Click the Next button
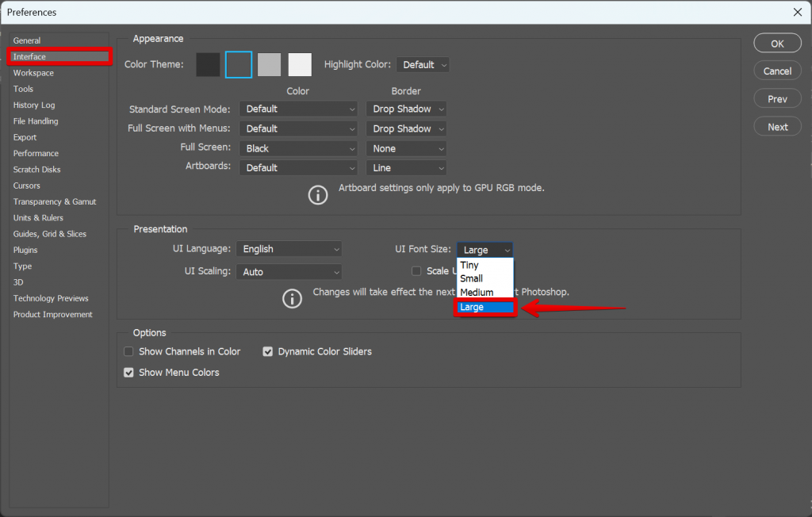The height and width of the screenshot is (517, 812). [777, 126]
